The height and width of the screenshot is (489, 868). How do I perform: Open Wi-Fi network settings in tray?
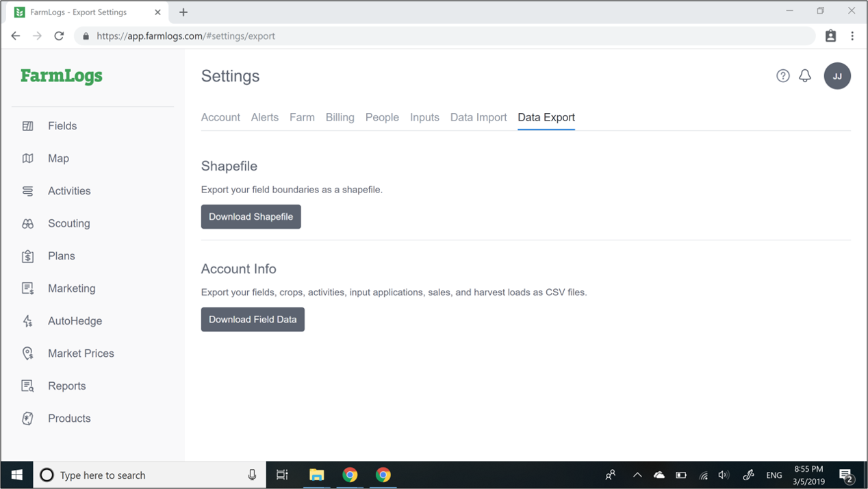point(703,475)
